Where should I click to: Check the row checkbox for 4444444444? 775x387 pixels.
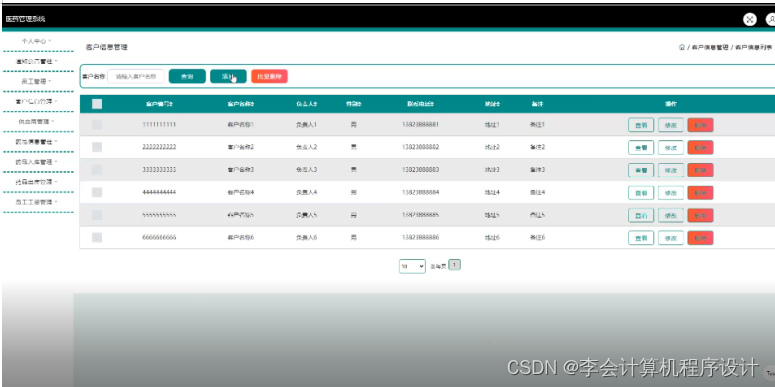pos(97,192)
